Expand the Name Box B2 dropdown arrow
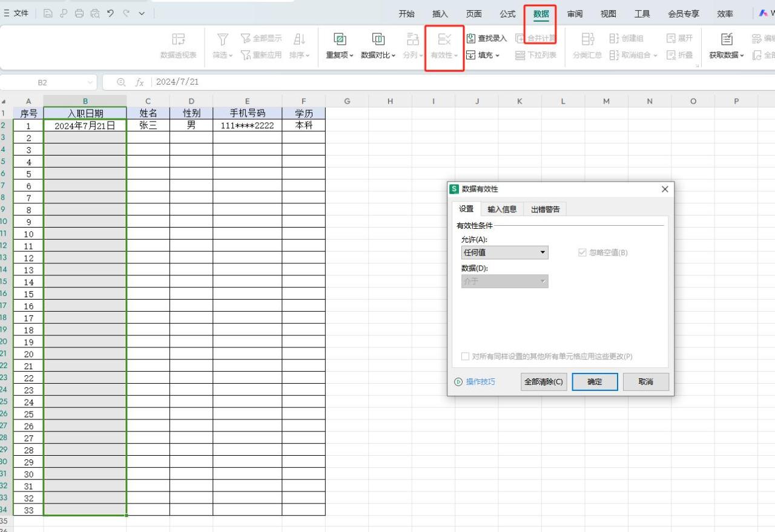 (90, 82)
